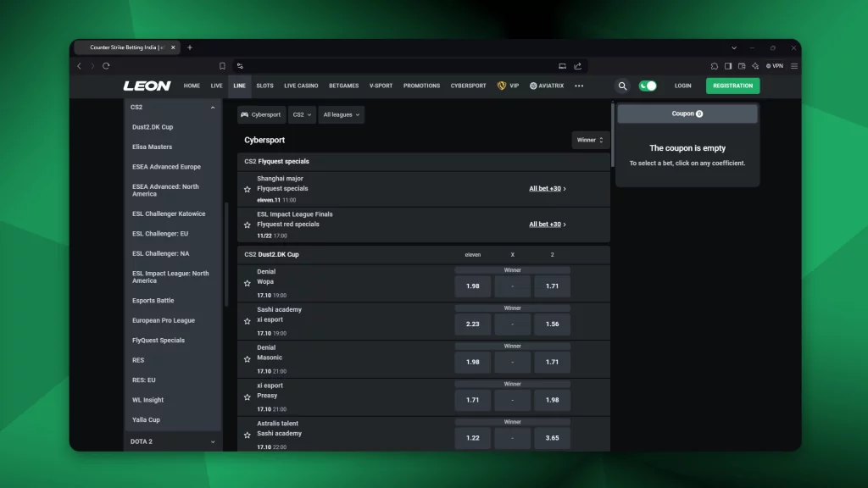Open the browser sidebar panel icon
The height and width of the screenshot is (488, 868).
(728, 66)
